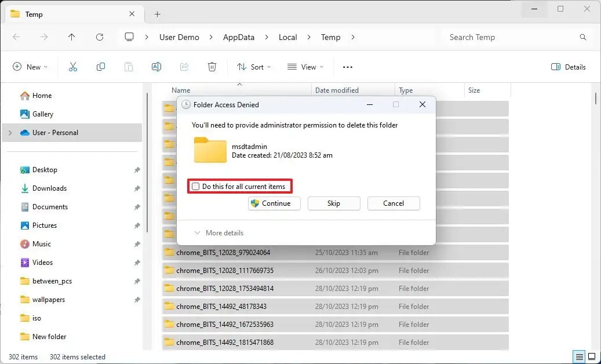
Task: Open the See more ellipsis menu
Action: (347, 67)
